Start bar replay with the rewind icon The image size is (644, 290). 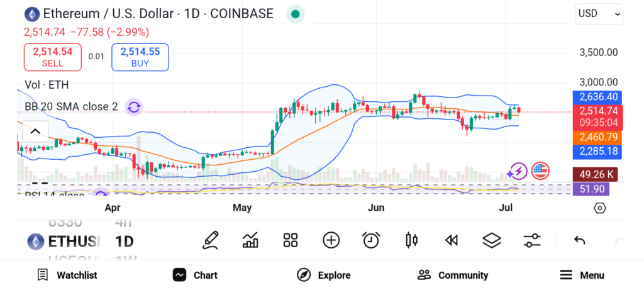451,240
